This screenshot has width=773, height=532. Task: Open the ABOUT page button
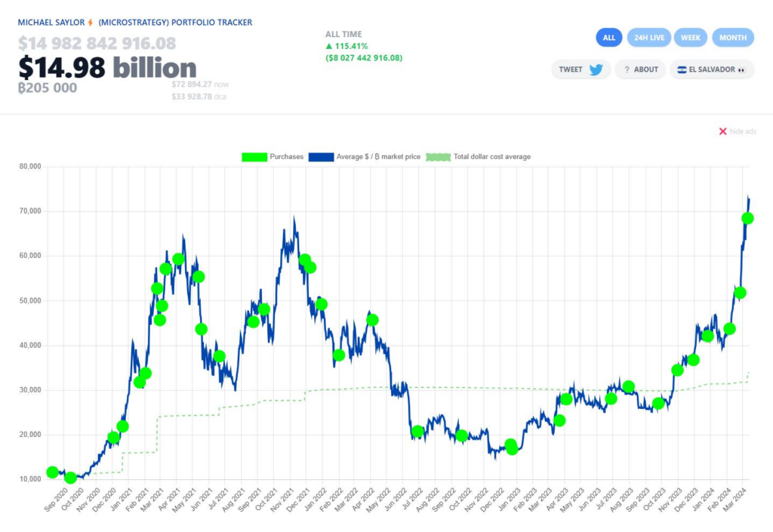click(640, 69)
